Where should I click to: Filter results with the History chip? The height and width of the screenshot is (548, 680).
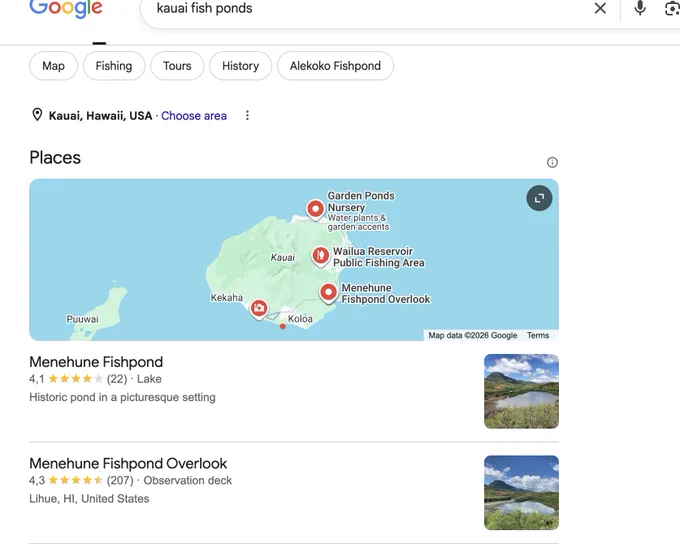point(240,66)
